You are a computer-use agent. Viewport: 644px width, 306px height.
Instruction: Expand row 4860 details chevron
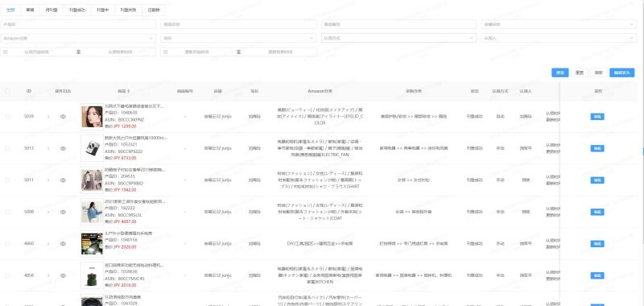(48, 243)
